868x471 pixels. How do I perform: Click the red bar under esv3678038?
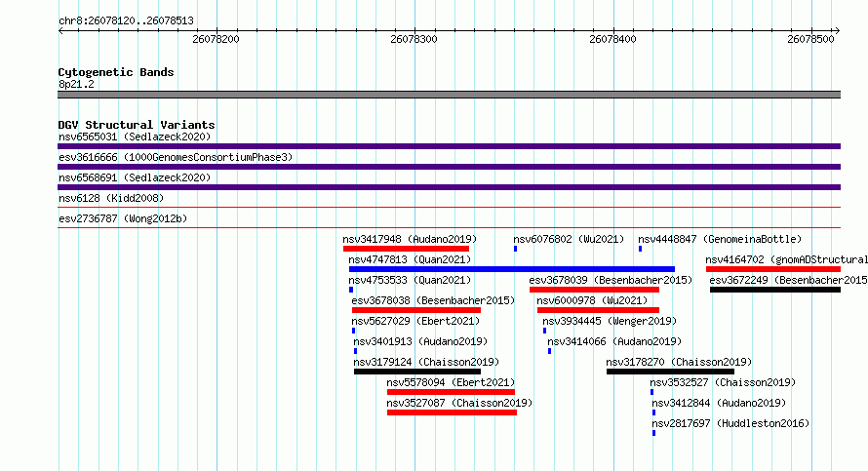[416, 310]
